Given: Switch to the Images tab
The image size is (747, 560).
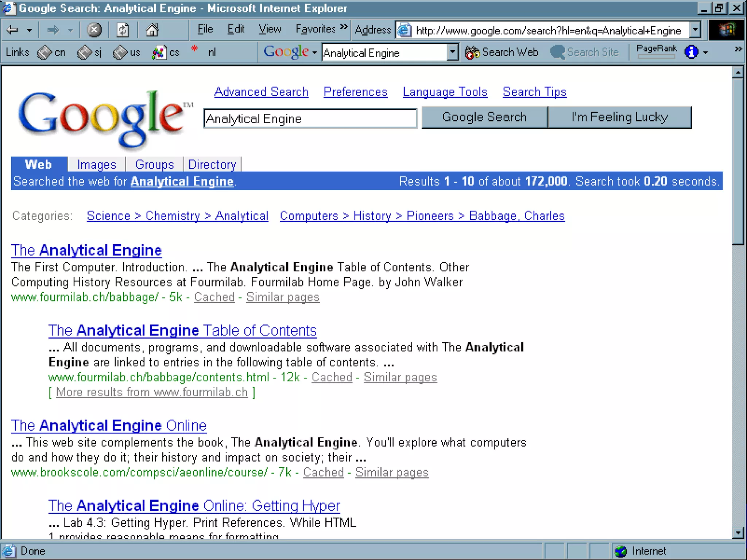Looking at the screenshot, I should [97, 164].
